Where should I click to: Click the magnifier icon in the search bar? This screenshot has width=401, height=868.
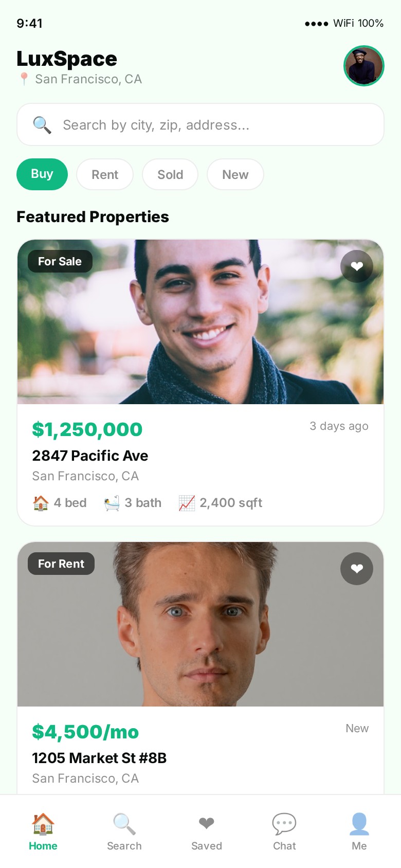click(42, 125)
